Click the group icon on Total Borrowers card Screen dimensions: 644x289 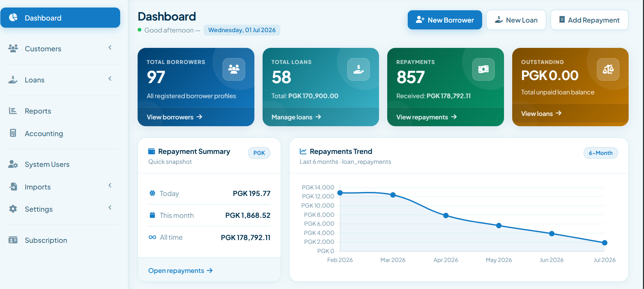(x=234, y=69)
